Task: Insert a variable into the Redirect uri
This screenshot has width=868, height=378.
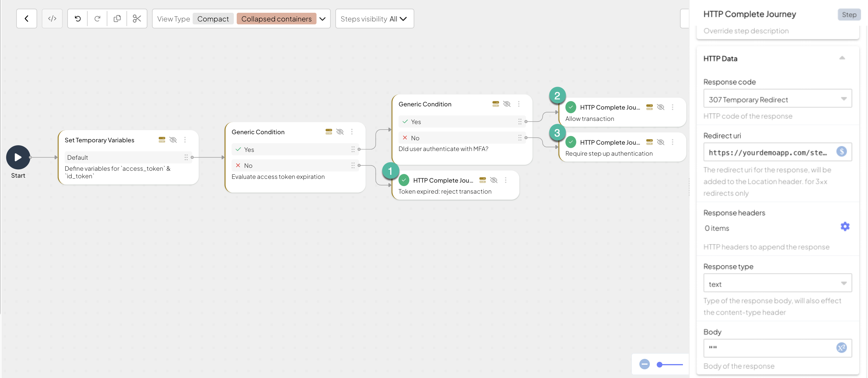Action: (842, 152)
